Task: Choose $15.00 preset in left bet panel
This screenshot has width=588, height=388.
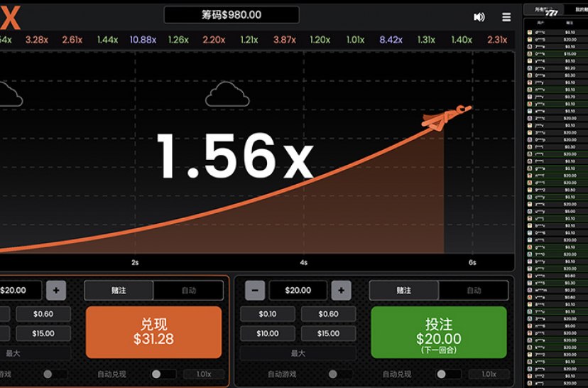Action: pyautogui.click(x=43, y=333)
